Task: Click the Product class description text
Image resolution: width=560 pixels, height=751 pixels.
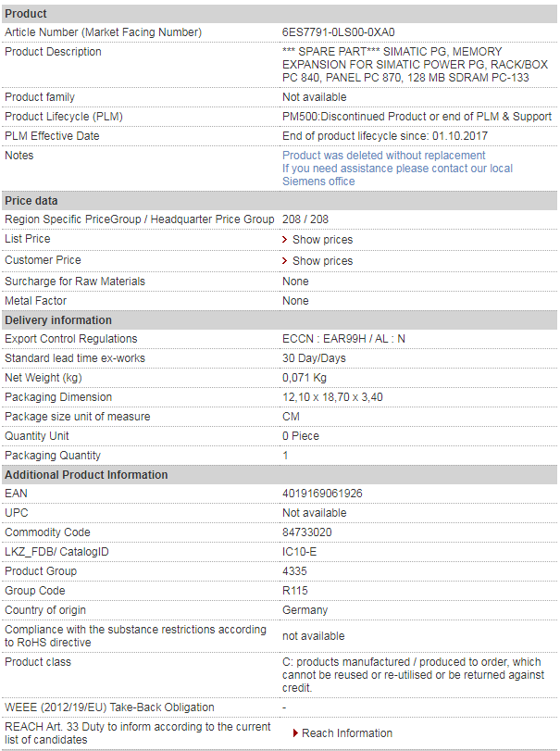Action: pyautogui.click(x=413, y=675)
